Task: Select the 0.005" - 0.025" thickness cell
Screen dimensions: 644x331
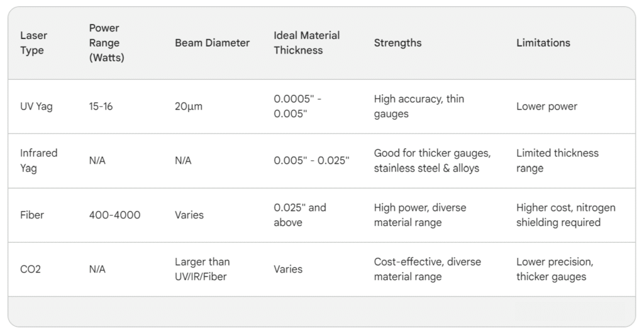Action: tap(311, 160)
